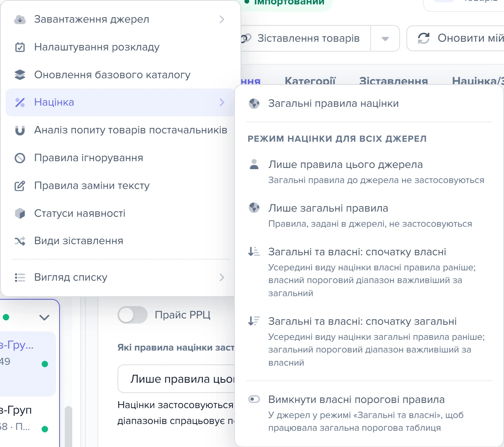Click the vertical scrollbar of the source list

point(68,426)
